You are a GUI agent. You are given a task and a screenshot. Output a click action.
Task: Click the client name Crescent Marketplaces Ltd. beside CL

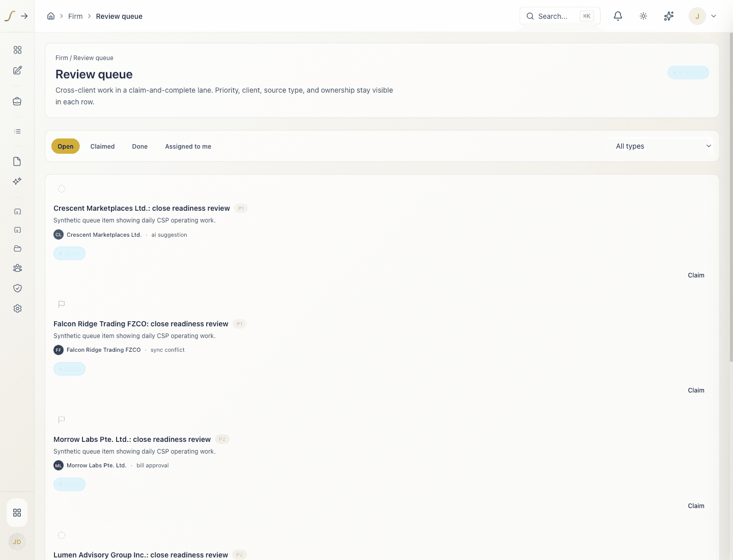[x=104, y=235]
